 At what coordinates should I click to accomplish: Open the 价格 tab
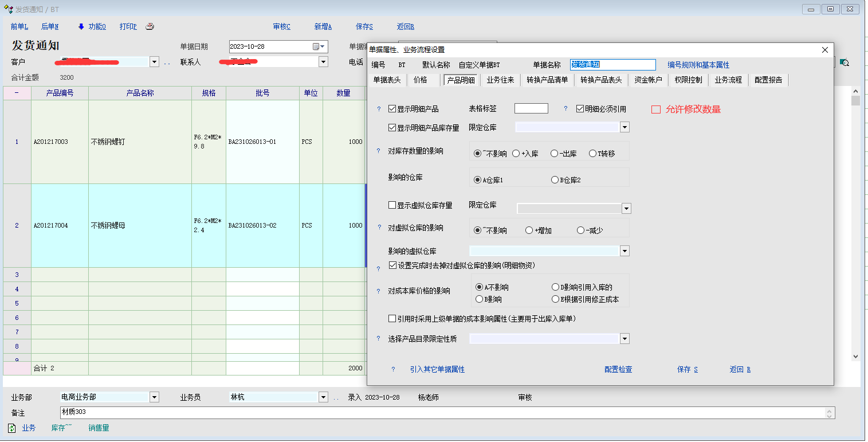(420, 80)
